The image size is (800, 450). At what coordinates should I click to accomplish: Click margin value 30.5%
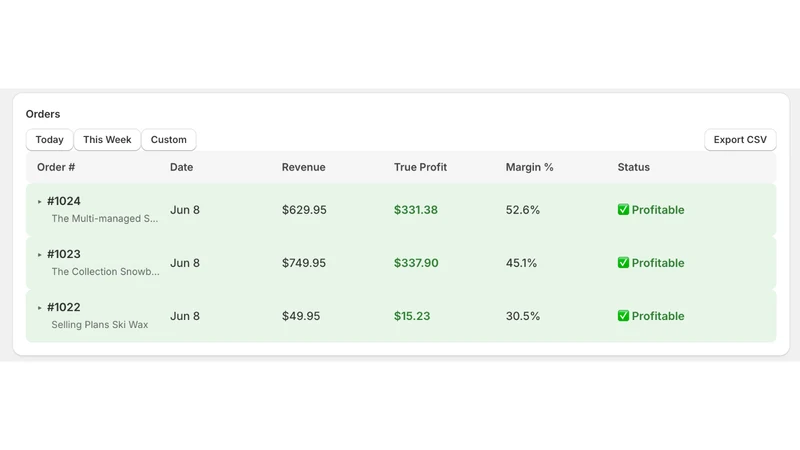click(522, 316)
